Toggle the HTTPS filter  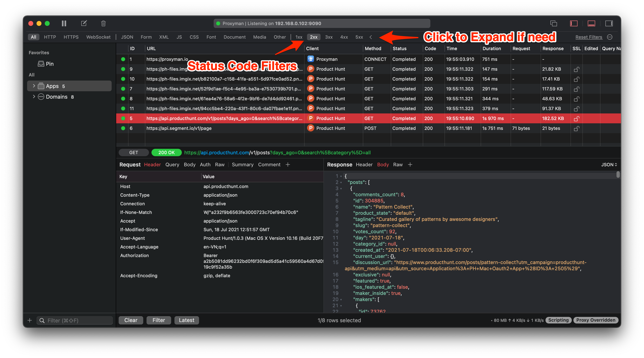coord(71,37)
